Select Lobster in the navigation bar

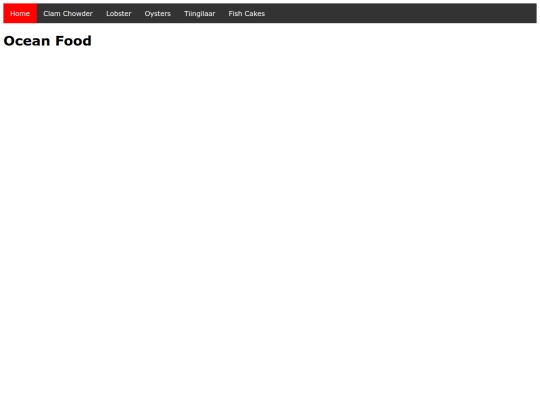119,13
